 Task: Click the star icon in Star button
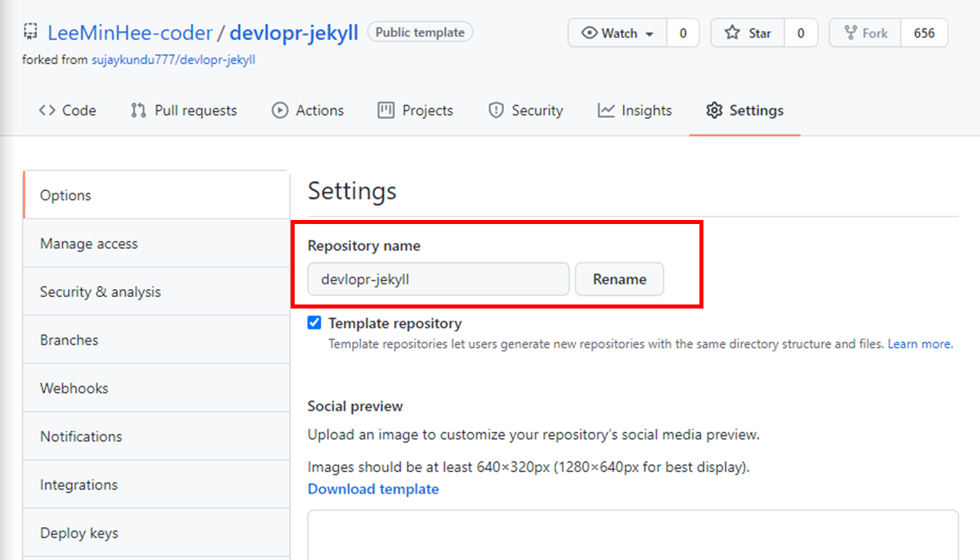click(732, 33)
